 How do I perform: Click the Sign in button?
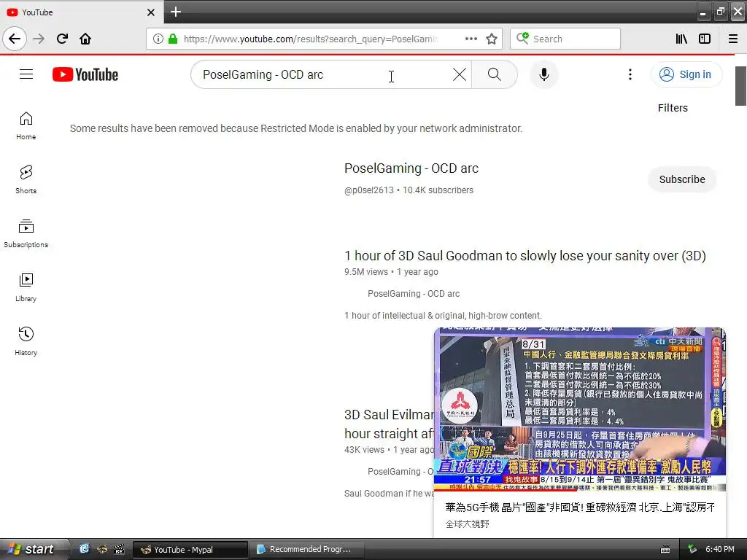tap(686, 75)
